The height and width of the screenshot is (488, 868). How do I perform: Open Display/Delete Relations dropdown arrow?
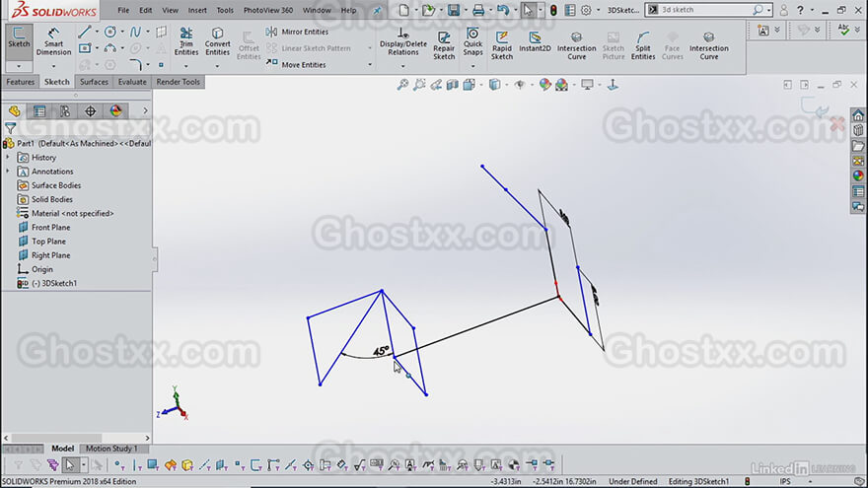click(x=403, y=66)
